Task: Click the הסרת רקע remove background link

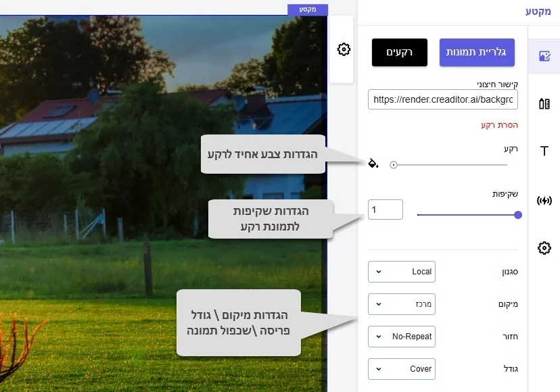Action: point(499,125)
